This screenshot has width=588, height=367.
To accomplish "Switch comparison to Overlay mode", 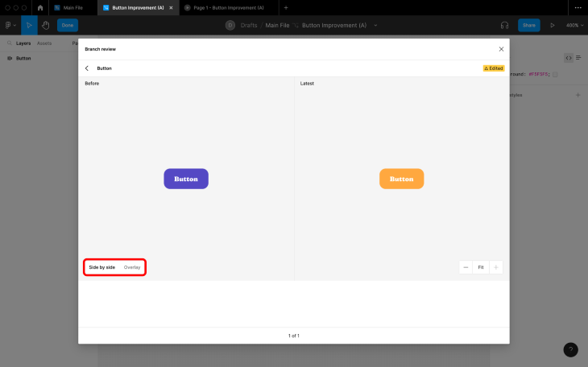I will click(x=132, y=267).
